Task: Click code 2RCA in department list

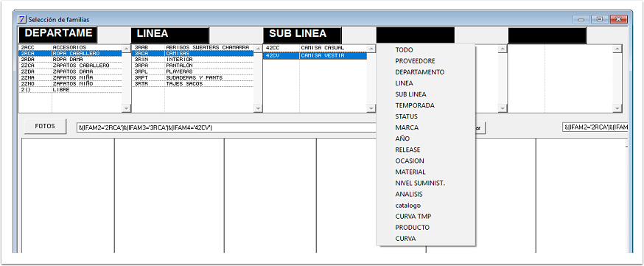Action: coord(27,53)
